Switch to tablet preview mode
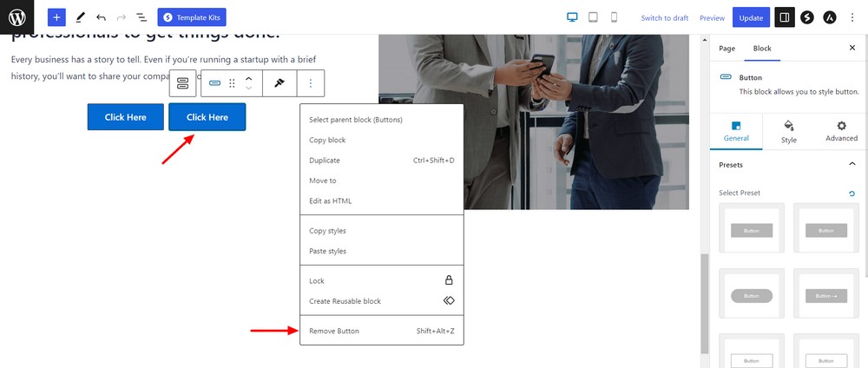This screenshot has width=868, height=368. [x=593, y=17]
